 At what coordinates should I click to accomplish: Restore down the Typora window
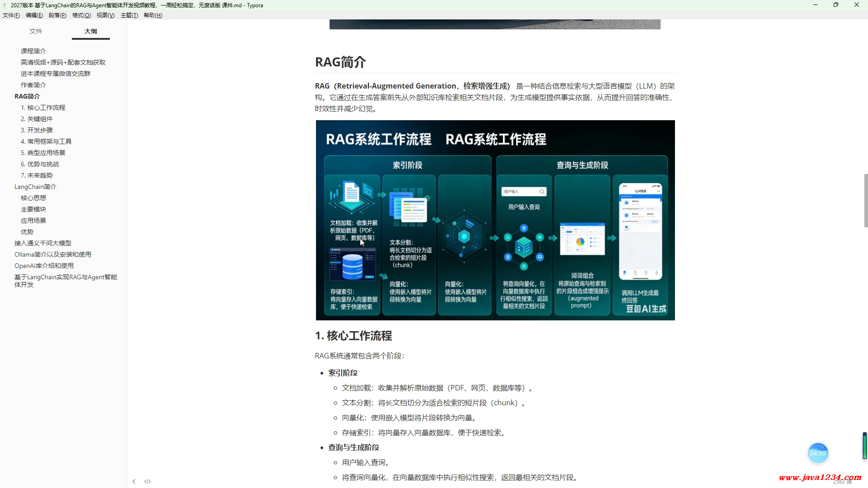pyautogui.click(x=835, y=5)
